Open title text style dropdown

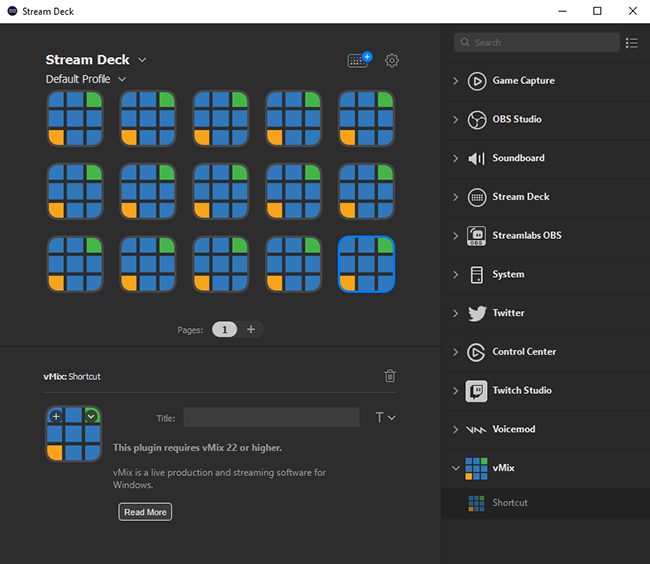385,418
